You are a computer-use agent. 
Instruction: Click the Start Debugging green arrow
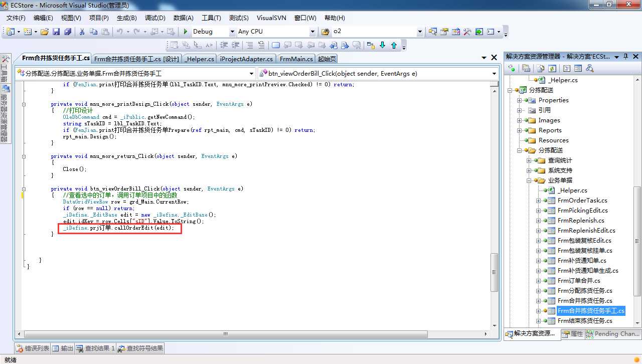tap(186, 32)
